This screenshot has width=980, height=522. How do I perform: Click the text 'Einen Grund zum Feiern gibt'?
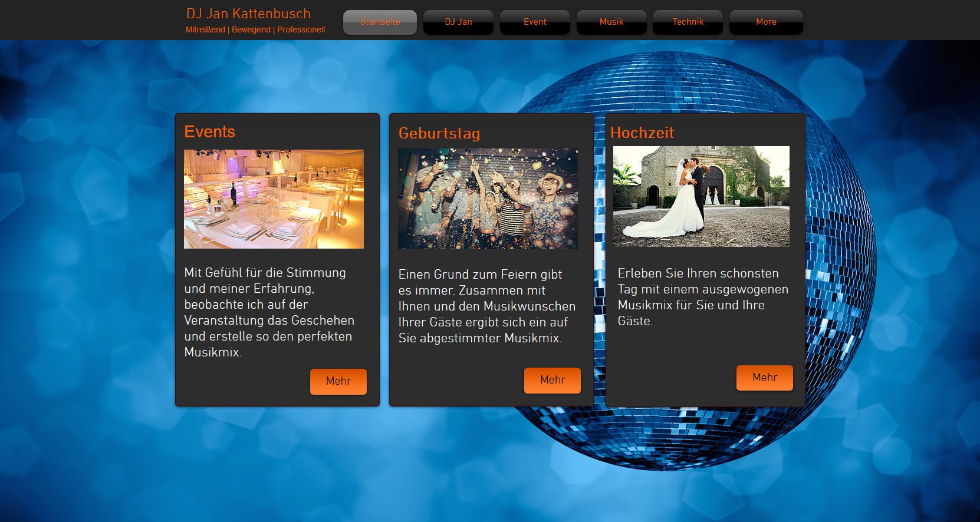point(480,275)
